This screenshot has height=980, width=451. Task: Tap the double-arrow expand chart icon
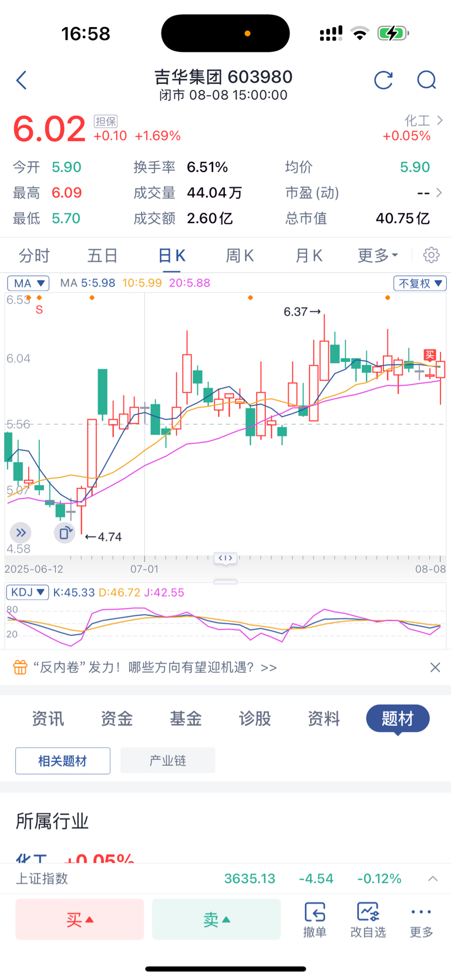click(x=21, y=533)
